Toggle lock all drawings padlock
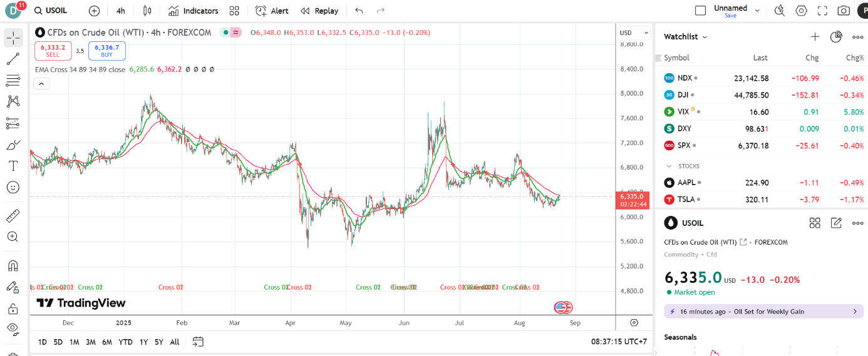The height and width of the screenshot is (356, 868). tap(13, 308)
